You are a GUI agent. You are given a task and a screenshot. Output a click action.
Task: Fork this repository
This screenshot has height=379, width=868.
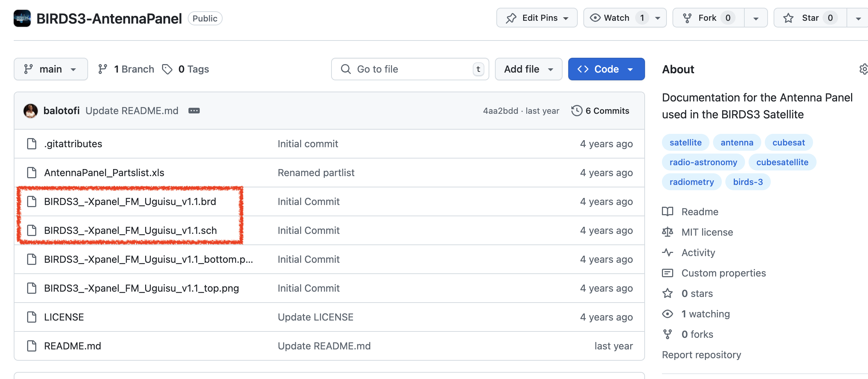point(708,18)
